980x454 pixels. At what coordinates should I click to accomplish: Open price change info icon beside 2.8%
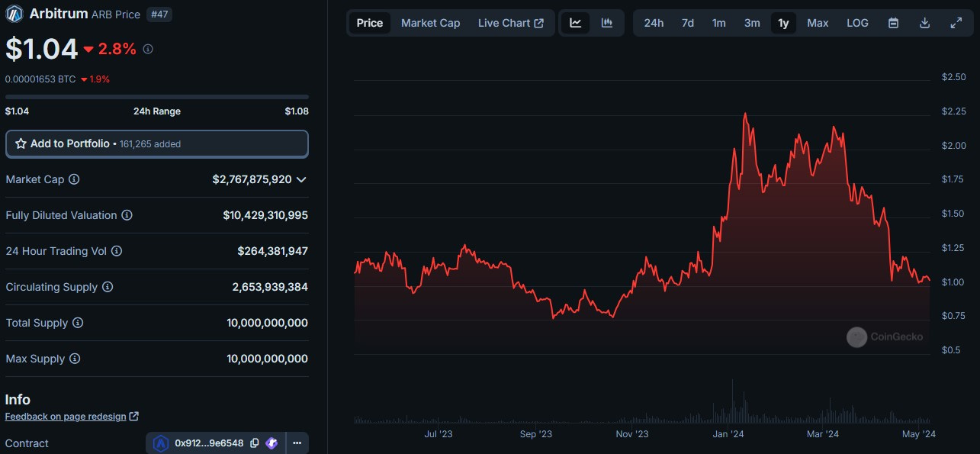click(x=148, y=49)
